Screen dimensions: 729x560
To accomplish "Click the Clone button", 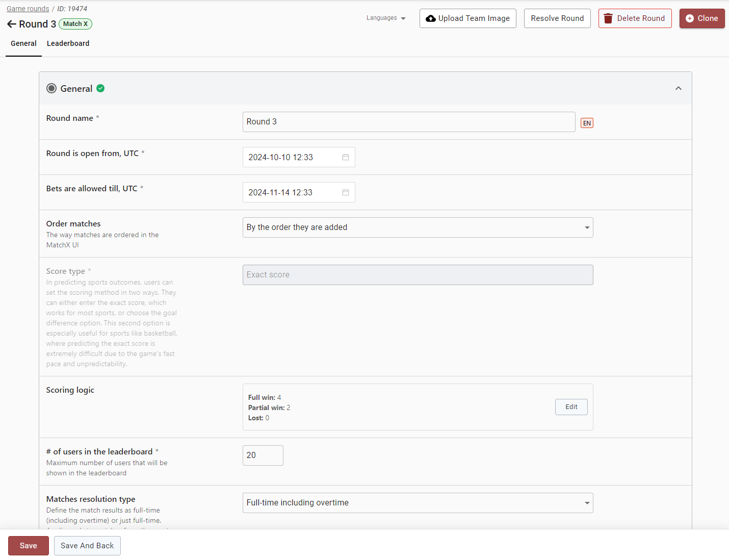I will pyautogui.click(x=701, y=18).
